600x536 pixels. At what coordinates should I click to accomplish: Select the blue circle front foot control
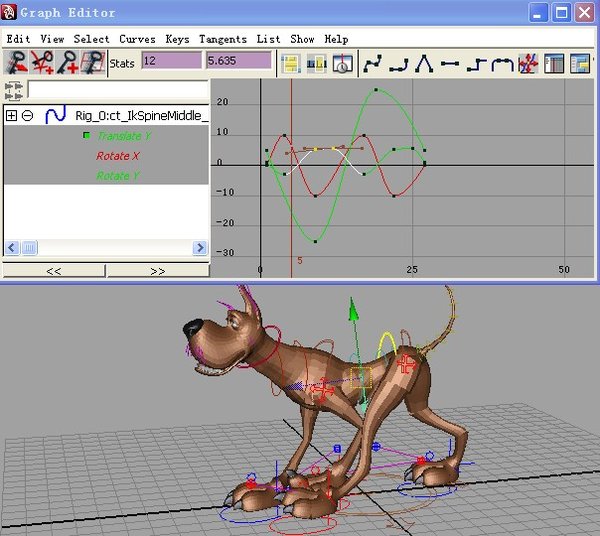pos(247,512)
